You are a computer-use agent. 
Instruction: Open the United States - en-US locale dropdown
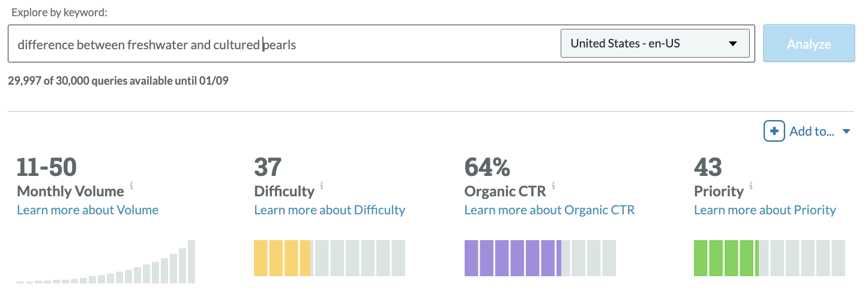click(654, 43)
